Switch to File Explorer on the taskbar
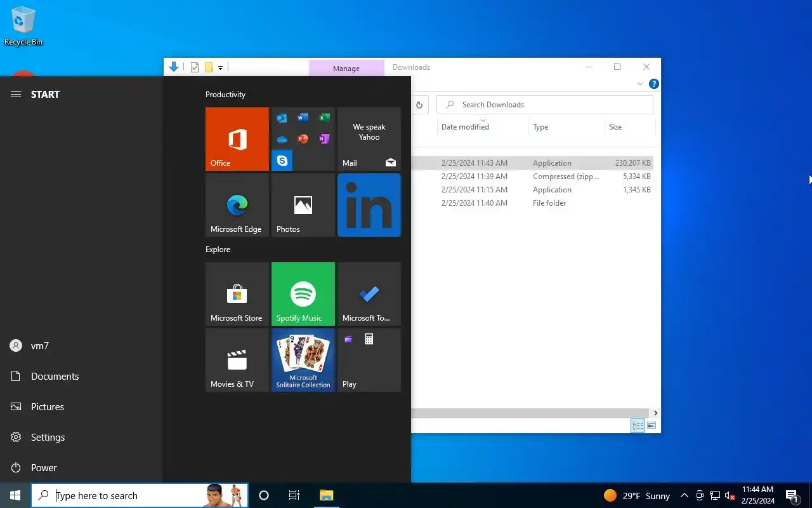Image resolution: width=812 pixels, height=508 pixels. click(326, 495)
